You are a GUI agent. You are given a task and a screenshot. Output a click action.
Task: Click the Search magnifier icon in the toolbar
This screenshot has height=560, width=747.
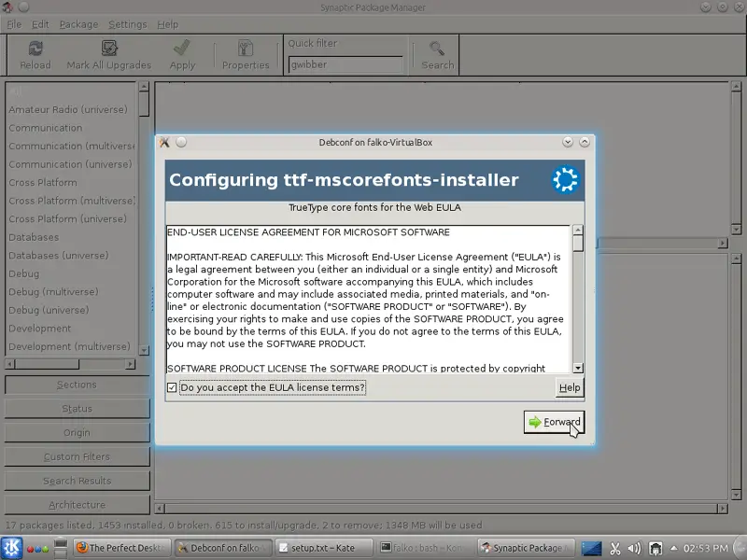pyautogui.click(x=437, y=49)
